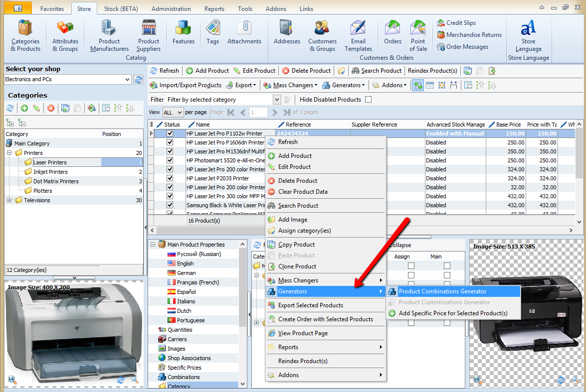Uncheck status of HP LaserJet Pro P1102w Printer
The image size is (586, 392).
point(170,133)
